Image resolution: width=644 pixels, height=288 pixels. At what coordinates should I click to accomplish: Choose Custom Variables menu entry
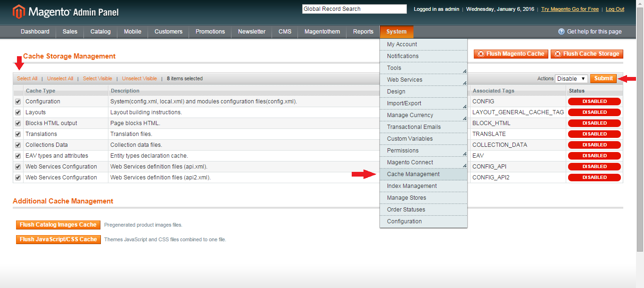(x=423, y=139)
